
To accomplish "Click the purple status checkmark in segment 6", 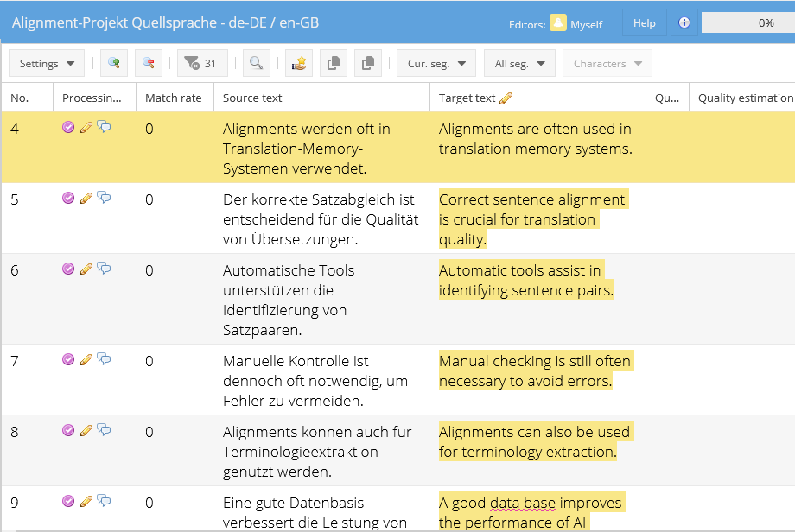I will (x=68, y=269).
